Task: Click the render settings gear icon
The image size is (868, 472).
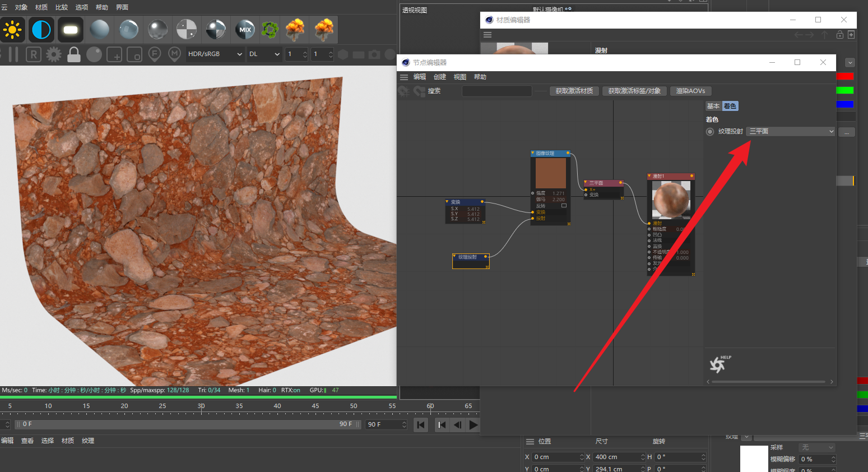Action: [x=54, y=54]
